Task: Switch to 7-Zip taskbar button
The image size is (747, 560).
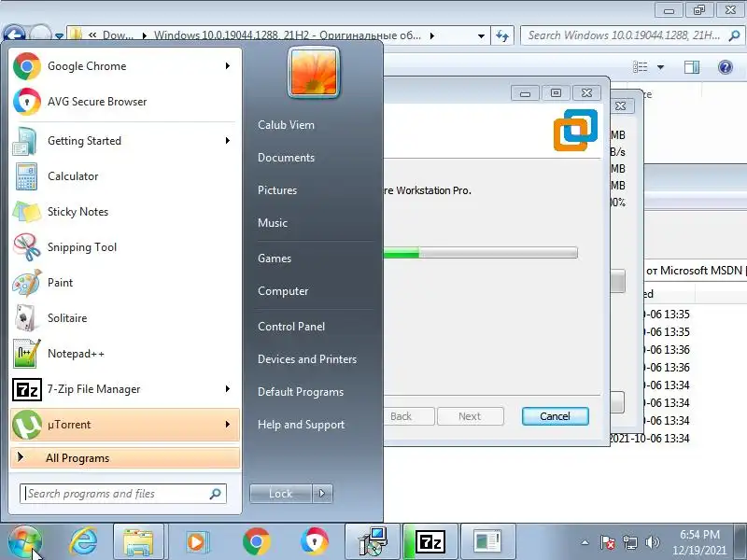Action: click(430, 542)
